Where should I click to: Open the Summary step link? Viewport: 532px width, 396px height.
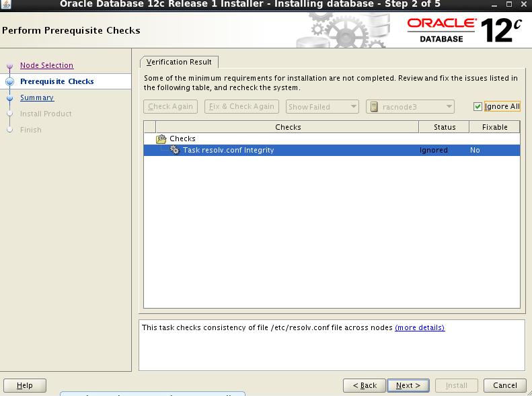coord(37,97)
